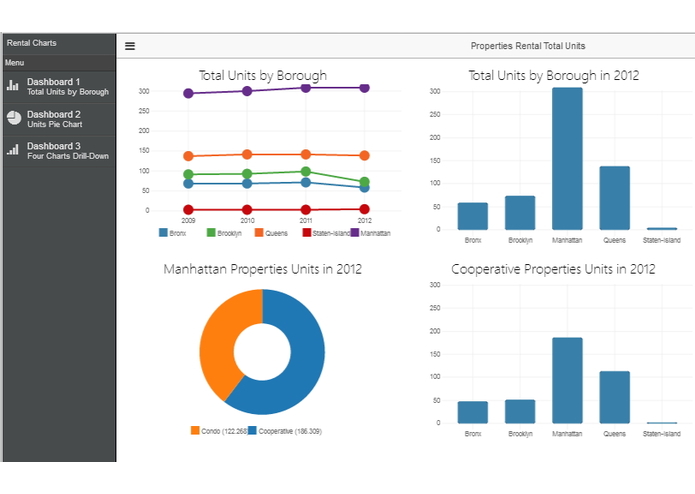The image size is (695, 494).
Task: Select the Bronx 2011 data point
Action: [305, 182]
